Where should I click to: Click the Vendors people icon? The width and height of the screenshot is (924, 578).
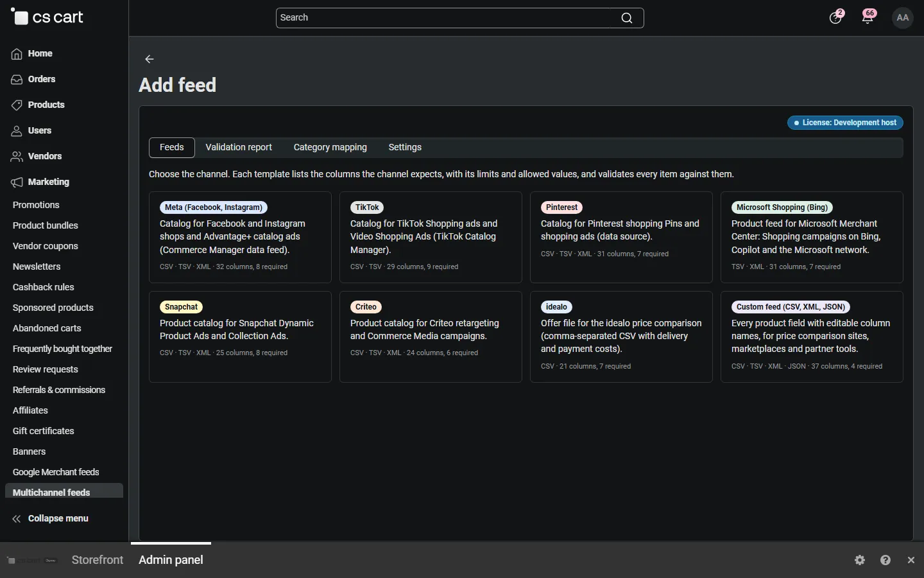[17, 157]
